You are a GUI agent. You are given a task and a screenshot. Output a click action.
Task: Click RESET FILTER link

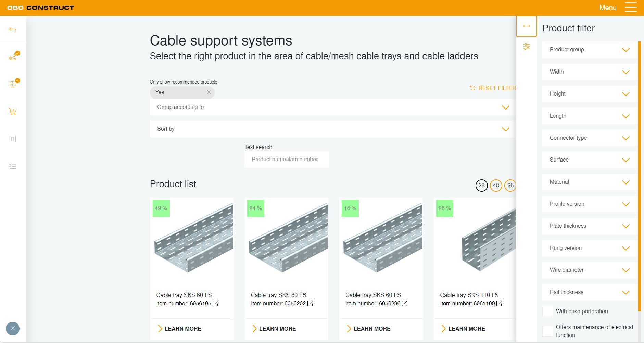click(493, 88)
